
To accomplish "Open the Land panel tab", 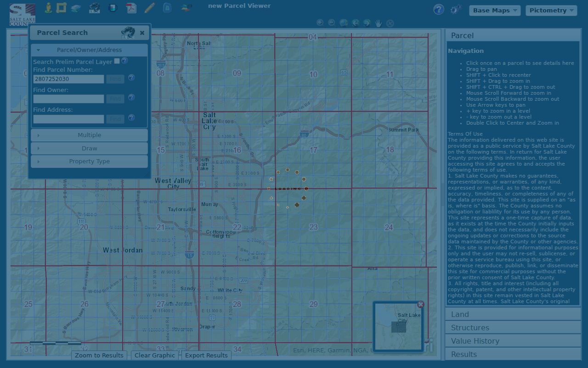I will click(513, 314).
